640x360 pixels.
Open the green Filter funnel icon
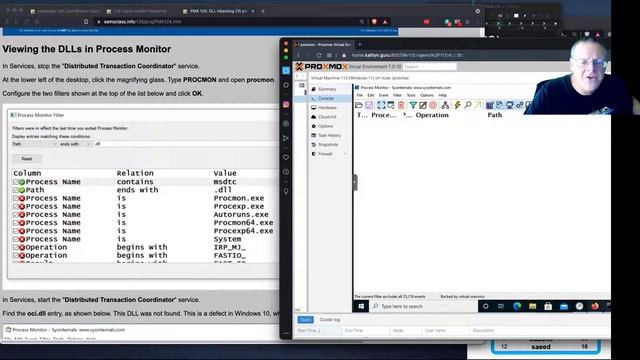[x=413, y=105]
